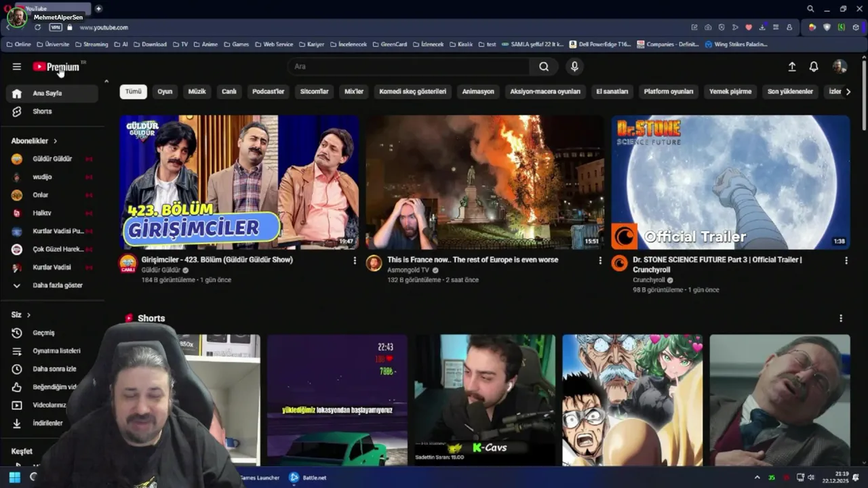
Task: Select the Oyun category chip
Action: 165,91
